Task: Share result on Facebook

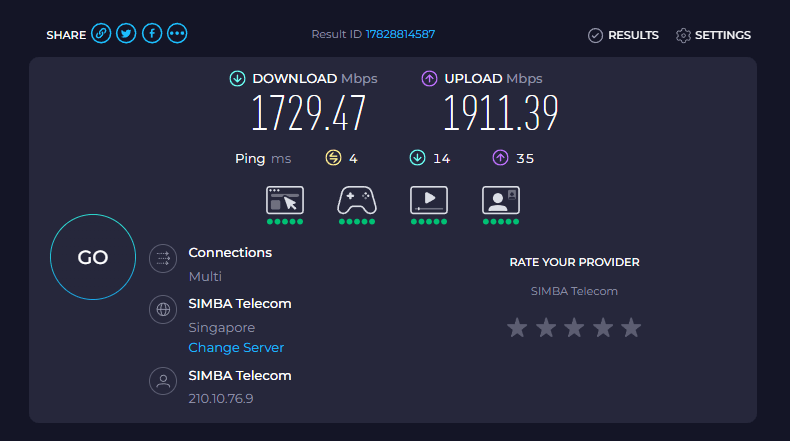Action: [x=152, y=34]
